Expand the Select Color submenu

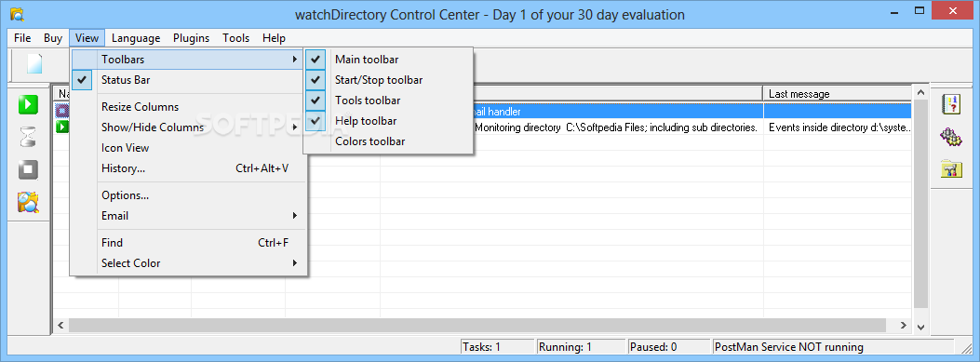point(189,263)
